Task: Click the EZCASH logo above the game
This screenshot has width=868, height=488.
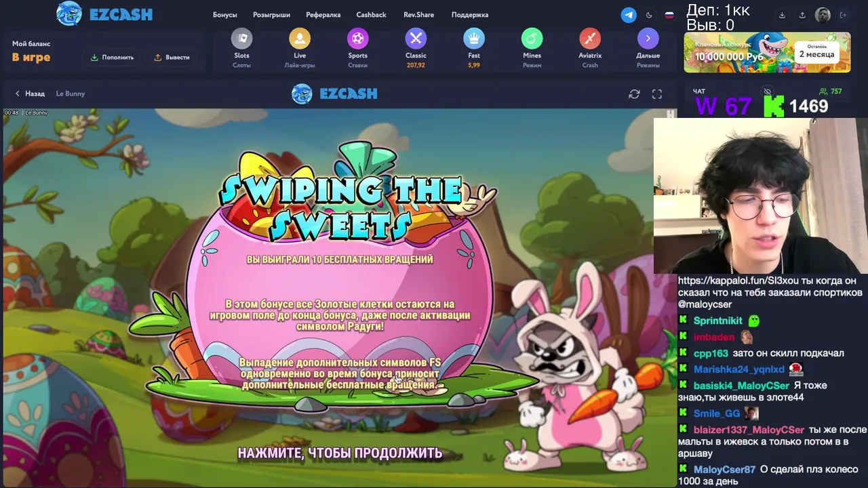Action: [x=334, y=94]
